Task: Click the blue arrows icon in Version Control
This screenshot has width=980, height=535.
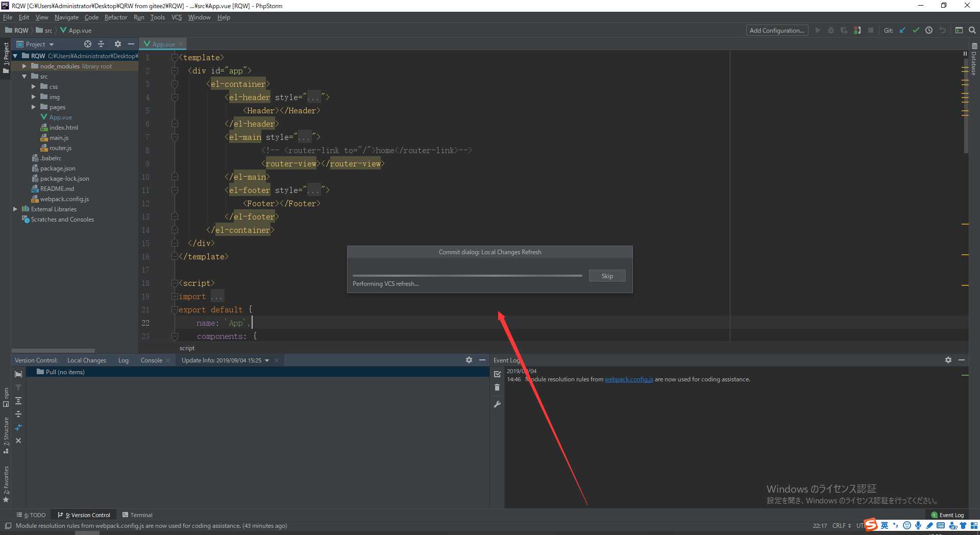Action: pyautogui.click(x=18, y=427)
